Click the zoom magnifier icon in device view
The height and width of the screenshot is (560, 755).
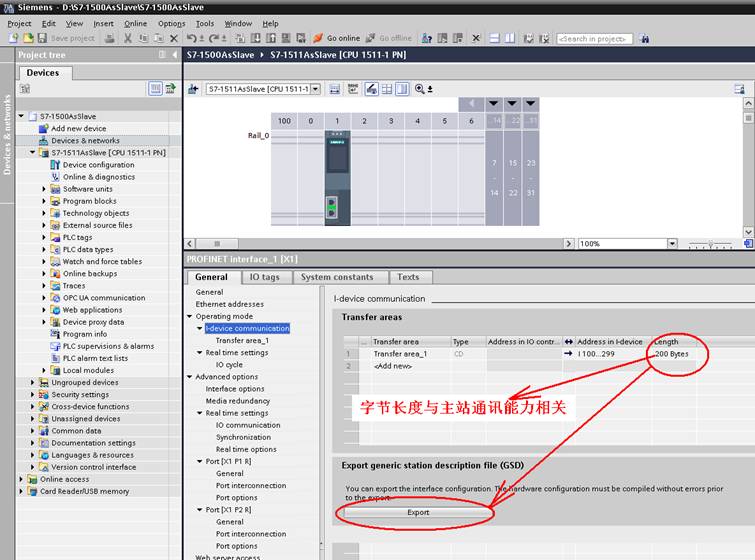tap(419, 89)
